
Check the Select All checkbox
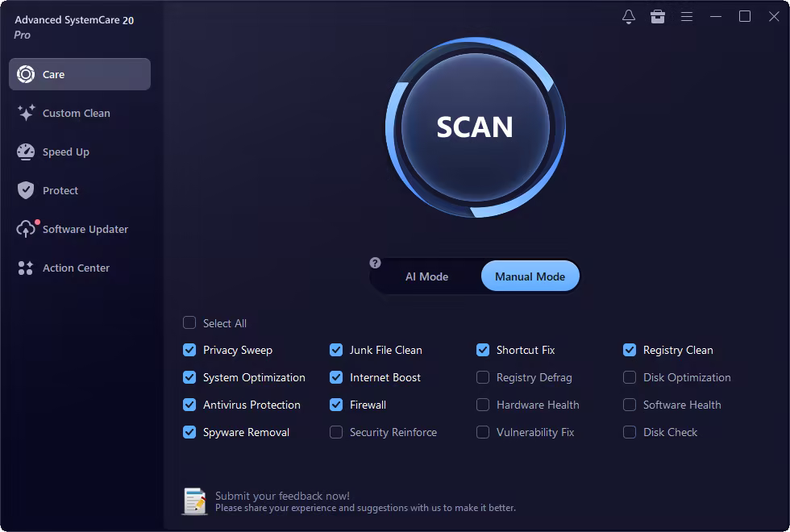pos(189,322)
